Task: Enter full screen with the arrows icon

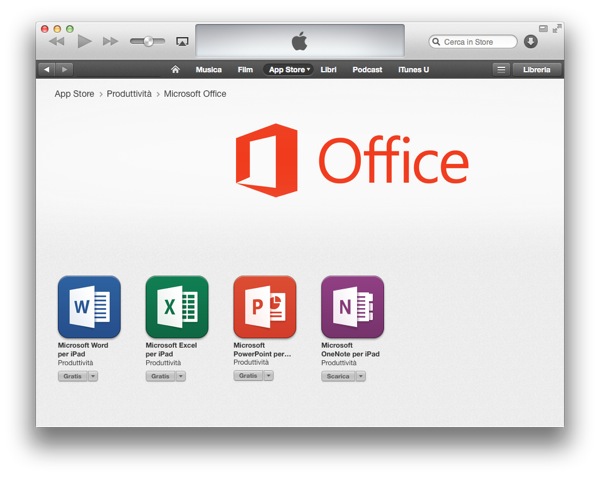Action: 557,28
